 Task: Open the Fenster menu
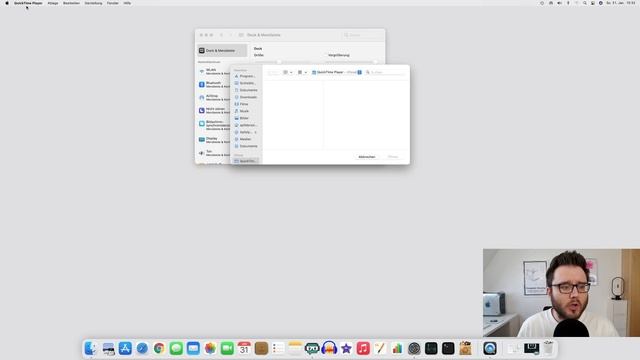click(x=113, y=3)
